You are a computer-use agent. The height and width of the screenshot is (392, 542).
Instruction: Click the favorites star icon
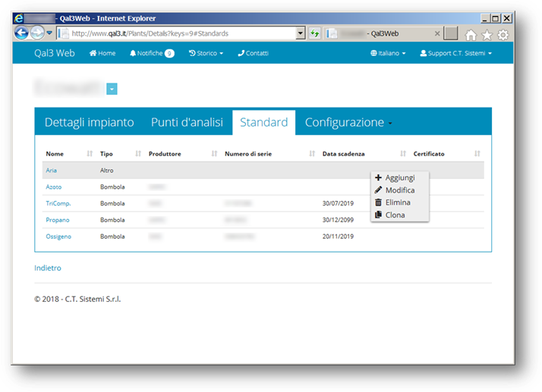[487, 35]
